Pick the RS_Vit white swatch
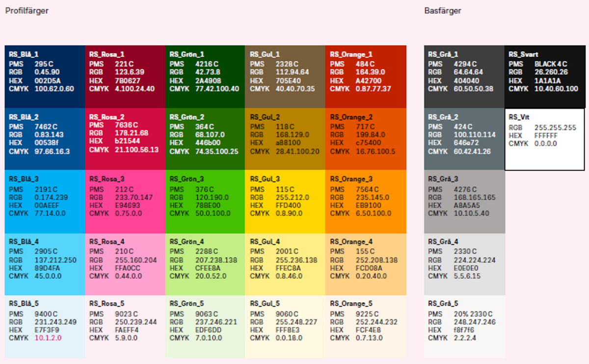This screenshot has width=589, height=364. pos(545,139)
